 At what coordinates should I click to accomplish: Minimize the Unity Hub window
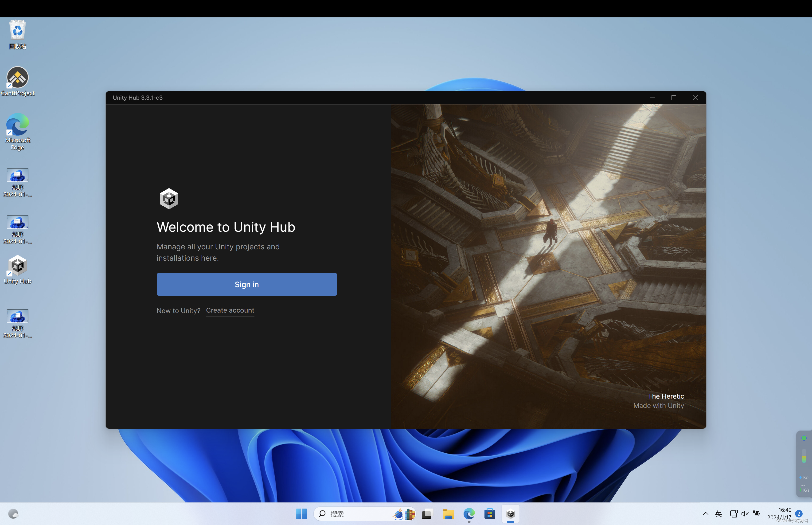652,98
